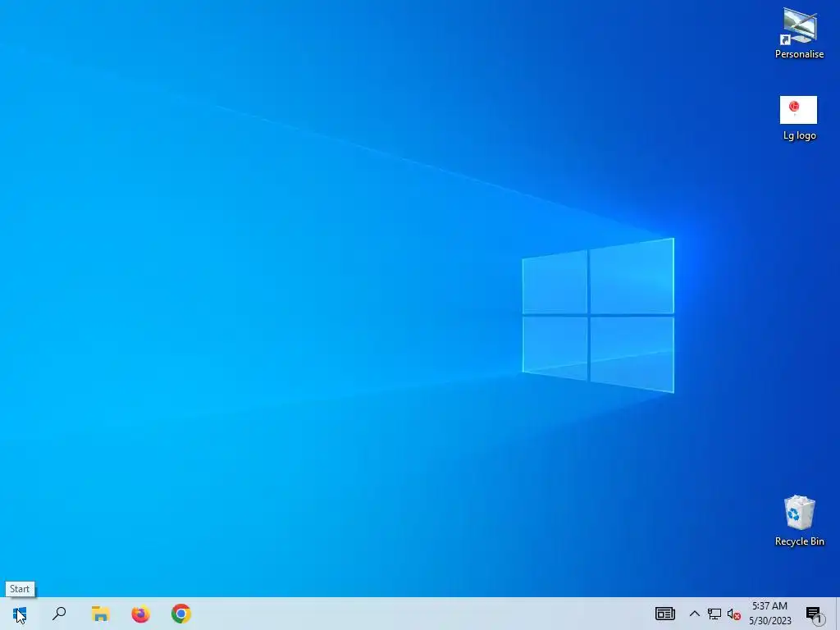This screenshot has width=840, height=630.
Task: Open the Start menu button
Action: coord(20,614)
